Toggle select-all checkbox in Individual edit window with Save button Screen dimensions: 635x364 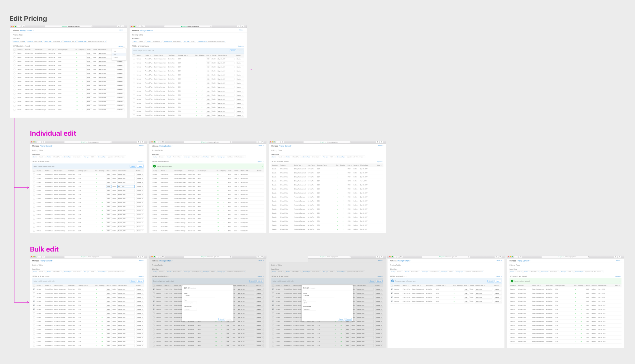click(34, 171)
